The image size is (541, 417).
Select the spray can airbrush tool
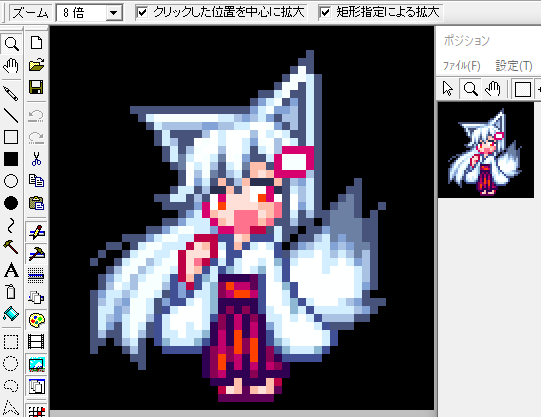(11, 292)
